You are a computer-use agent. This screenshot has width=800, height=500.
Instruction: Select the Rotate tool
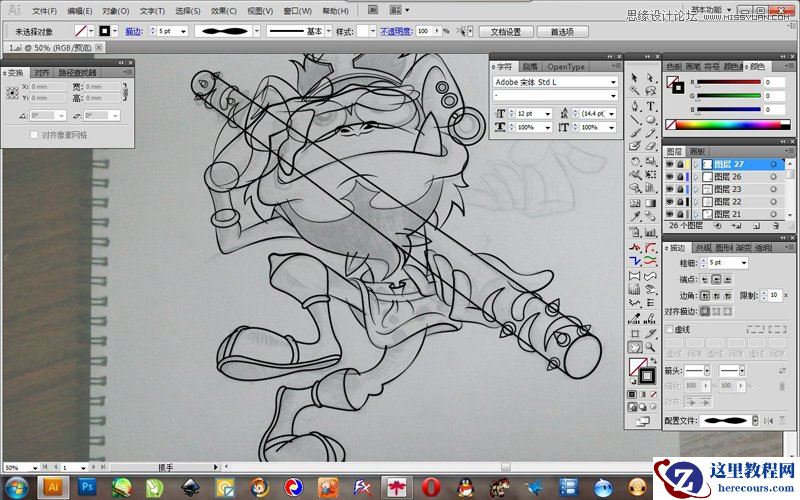click(x=634, y=162)
